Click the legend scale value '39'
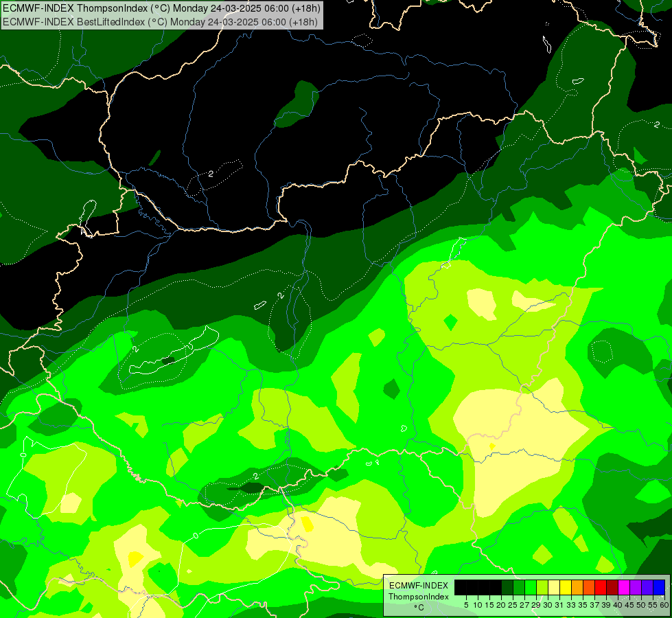The width and height of the screenshot is (672, 618). pyautogui.click(x=606, y=605)
